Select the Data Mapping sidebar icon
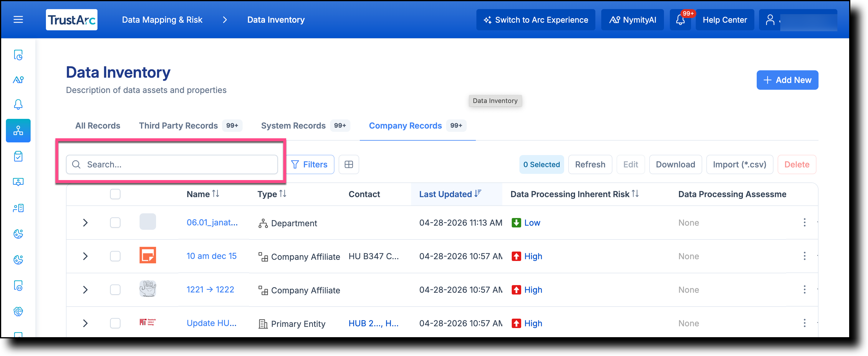 point(18,131)
